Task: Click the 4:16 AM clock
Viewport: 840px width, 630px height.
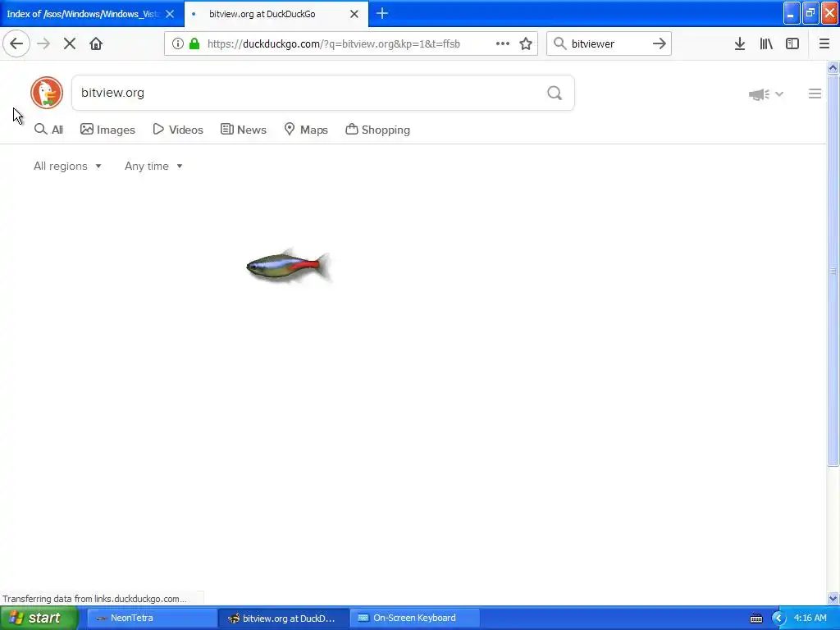Action: (810, 619)
